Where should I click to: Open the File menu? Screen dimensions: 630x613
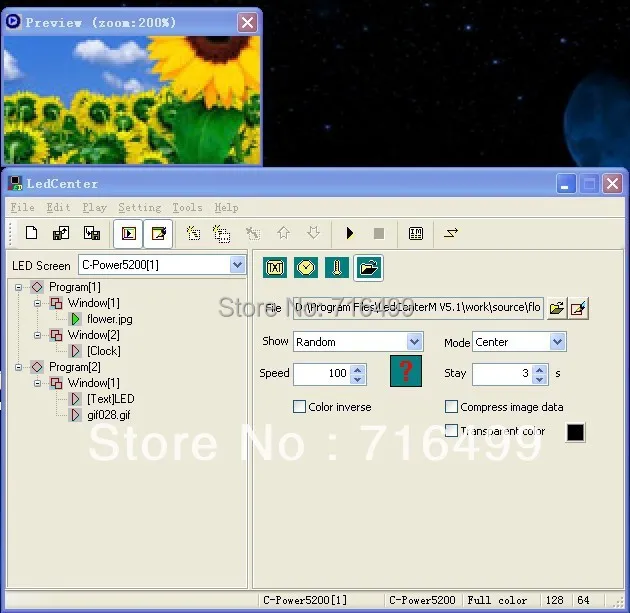22,207
